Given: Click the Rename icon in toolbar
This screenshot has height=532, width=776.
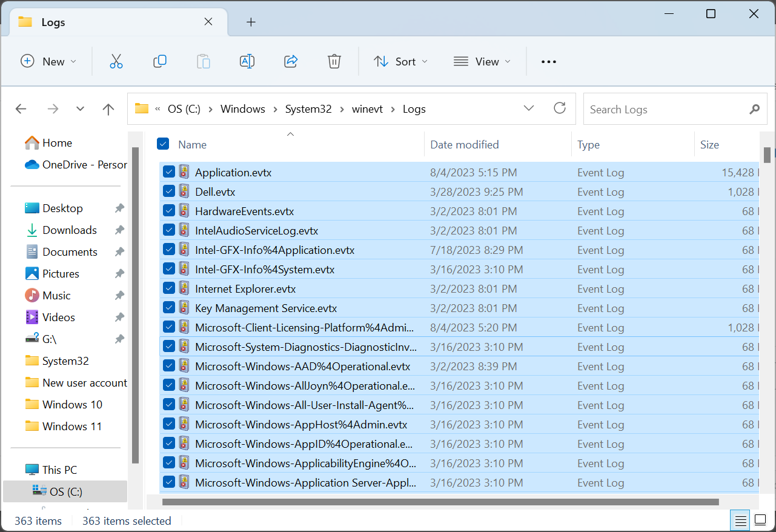Looking at the screenshot, I should pos(247,61).
